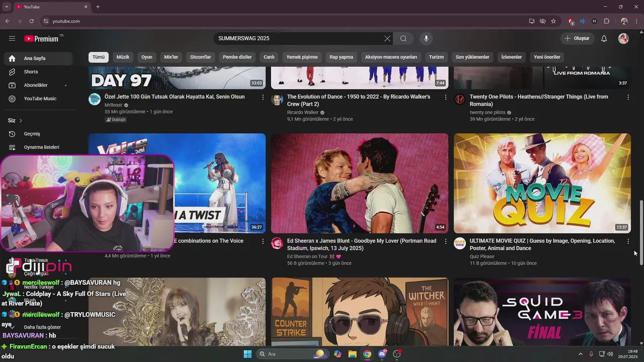
Task: Bookmark this page with the star icon
Action: (553, 21)
